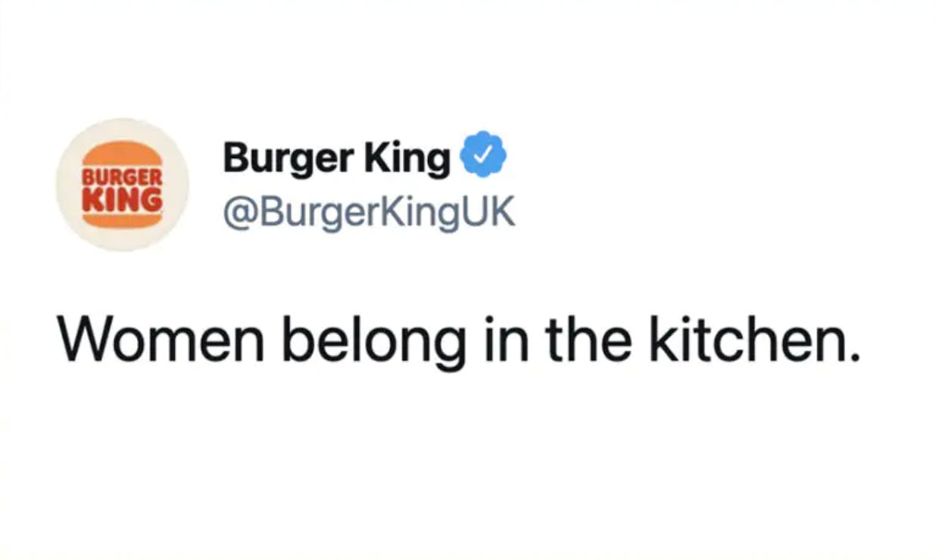
Task: Click the Burger King profile avatar
Action: pyautogui.click(x=122, y=184)
